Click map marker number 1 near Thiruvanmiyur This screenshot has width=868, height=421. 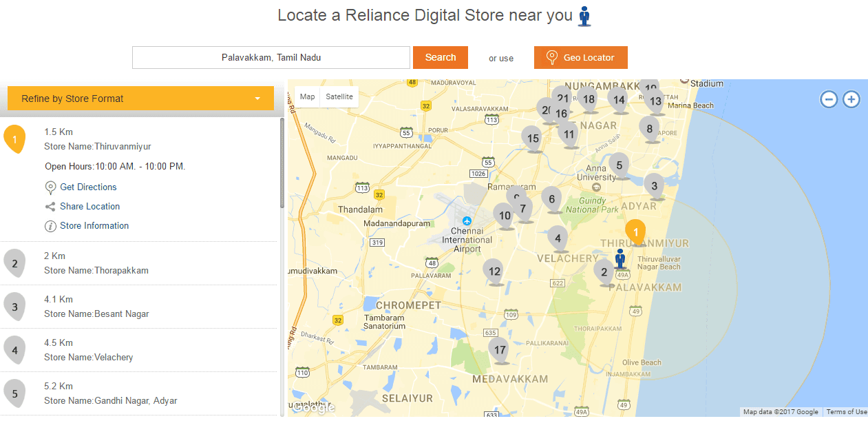[x=636, y=232]
